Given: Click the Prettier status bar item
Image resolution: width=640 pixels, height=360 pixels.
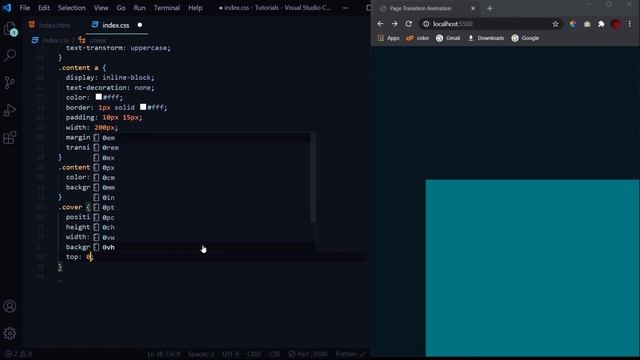Looking at the screenshot, I should click(350, 354).
